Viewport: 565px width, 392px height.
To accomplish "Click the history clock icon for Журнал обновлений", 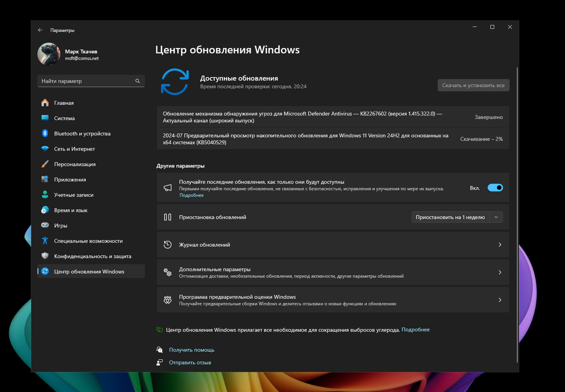I will coord(168,245).
